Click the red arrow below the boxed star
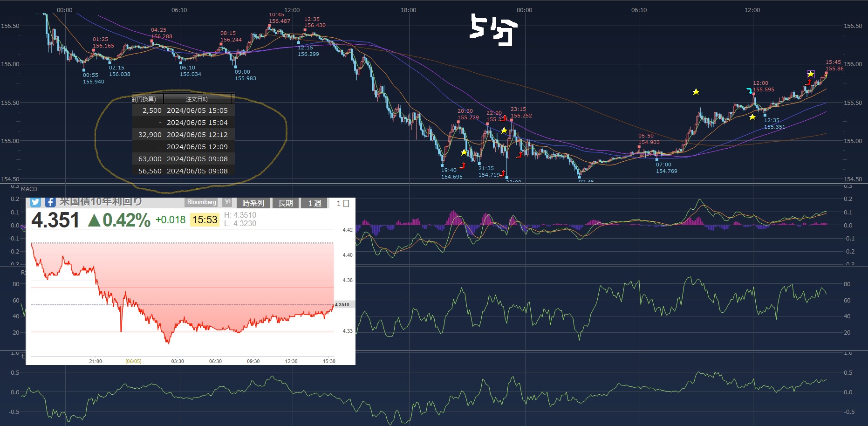 808,82
